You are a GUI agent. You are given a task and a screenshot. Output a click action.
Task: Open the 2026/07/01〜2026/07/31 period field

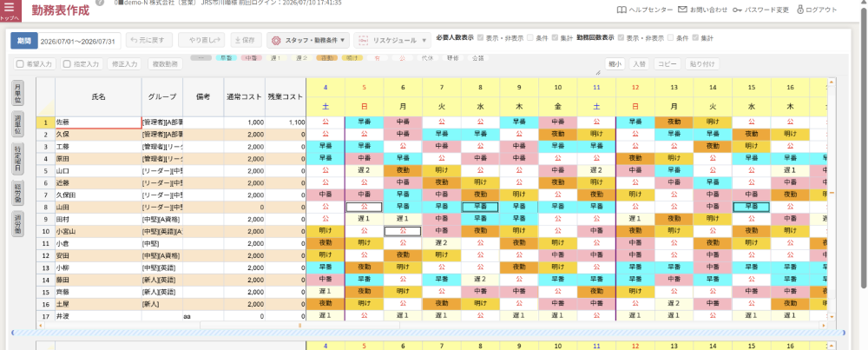(79, 41)
